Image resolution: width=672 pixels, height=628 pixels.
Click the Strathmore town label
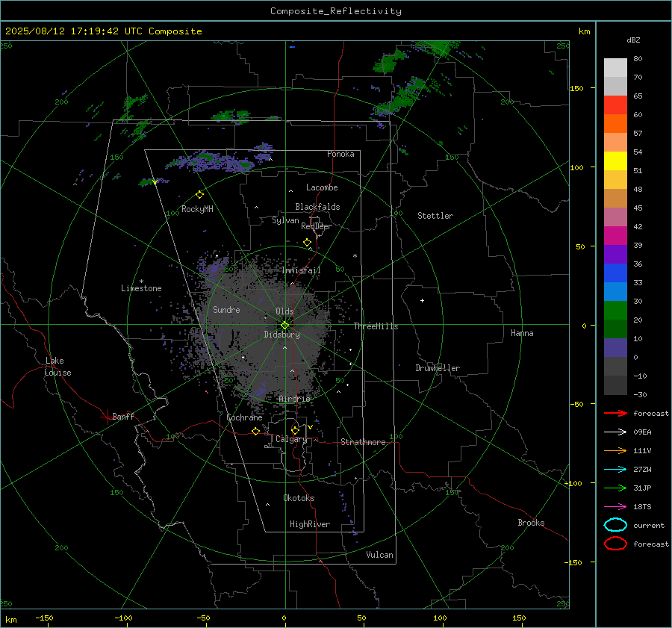point(363,442)
